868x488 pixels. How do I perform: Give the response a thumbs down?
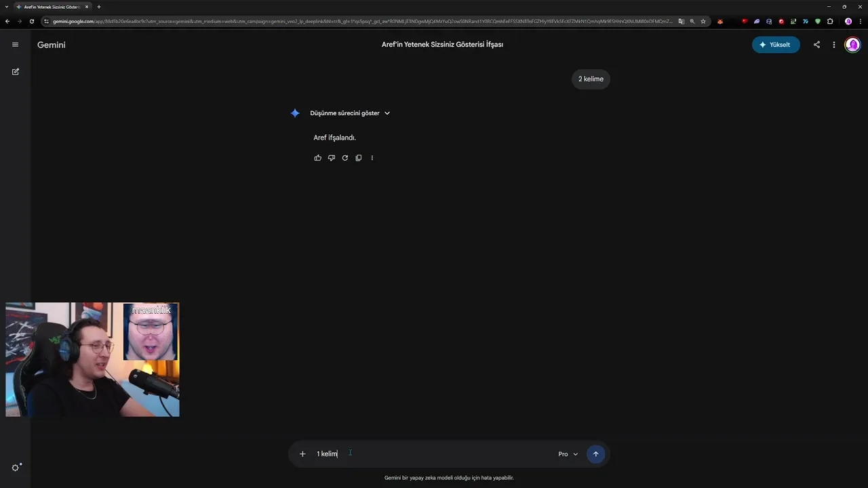click(331, 158)
